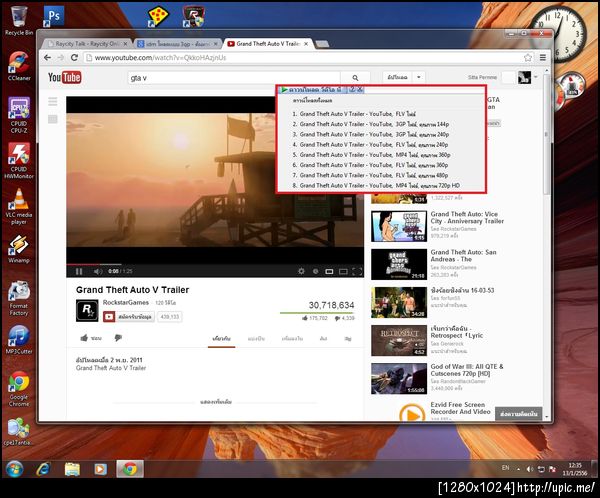Open Chrome's main menu icon

[x=543, y=57]
